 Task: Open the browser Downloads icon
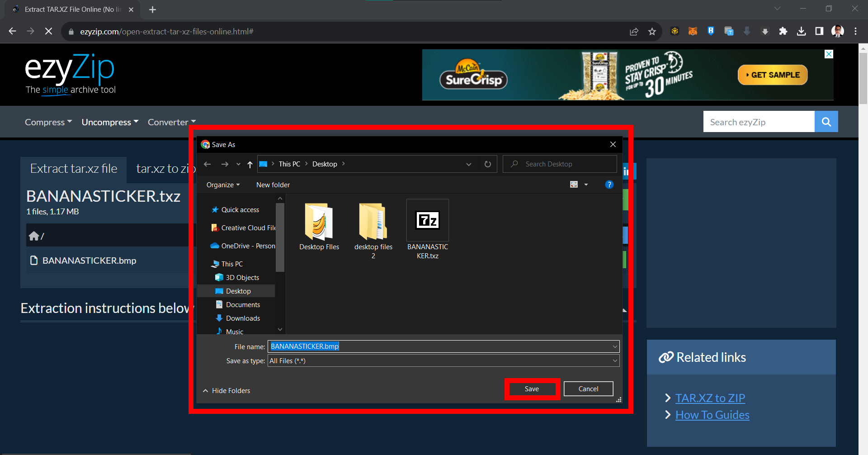[x=801, y=31]
